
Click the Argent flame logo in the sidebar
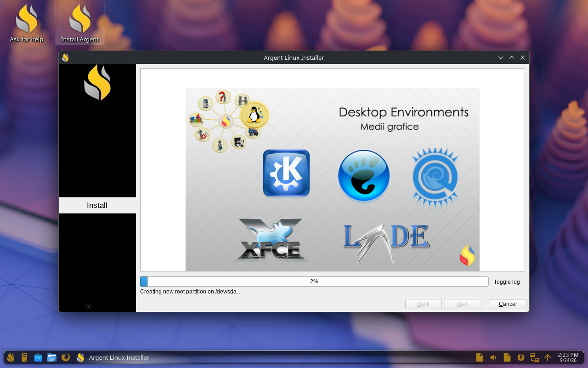pyautogui.click(x=97, y=82)
